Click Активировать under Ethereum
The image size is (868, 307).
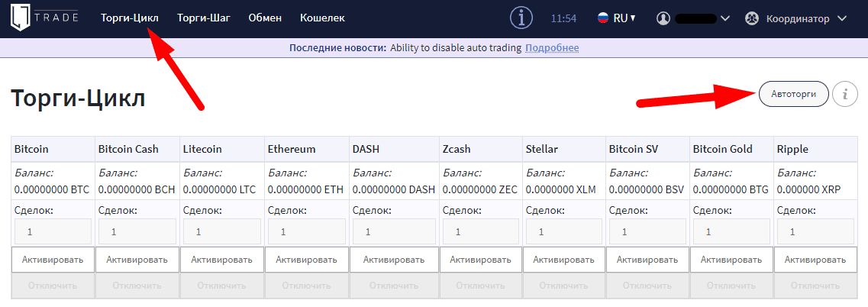point(306,259)
